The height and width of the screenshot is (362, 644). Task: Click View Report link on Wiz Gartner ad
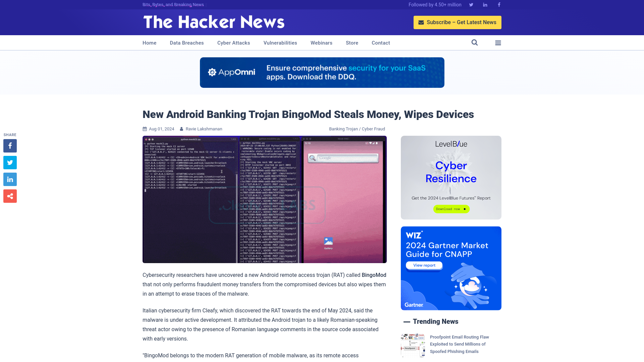424,265
